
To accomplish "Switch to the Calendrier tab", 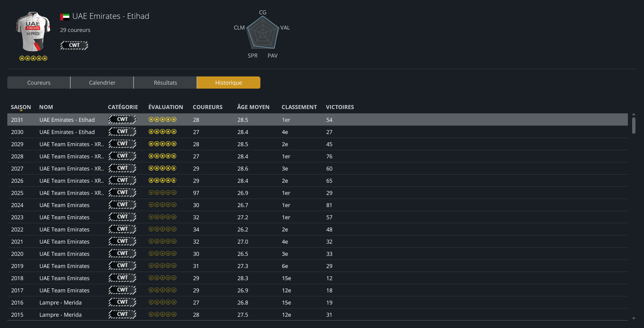I will click(102, 83).
